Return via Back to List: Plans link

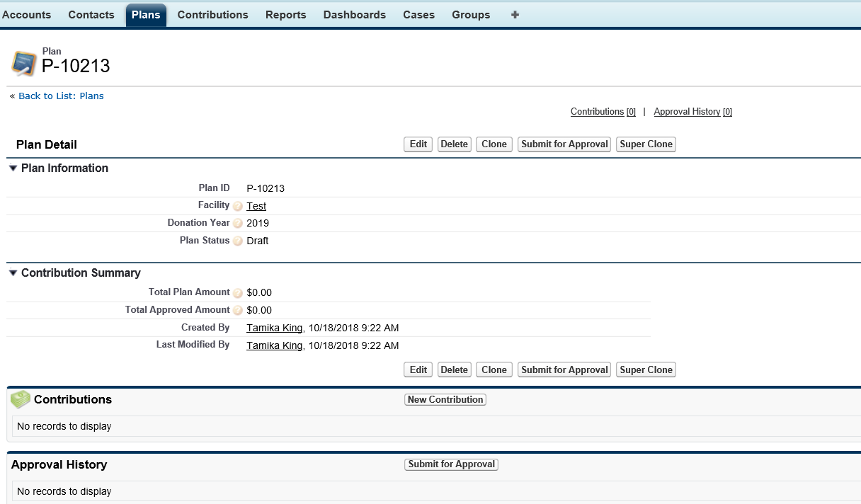click(61, 96)
